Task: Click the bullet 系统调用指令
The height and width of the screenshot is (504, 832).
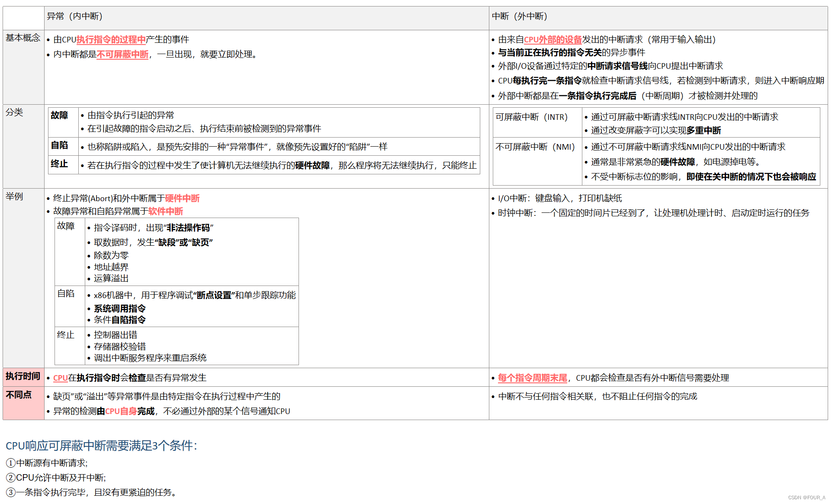Action: [x=120, y=309]
